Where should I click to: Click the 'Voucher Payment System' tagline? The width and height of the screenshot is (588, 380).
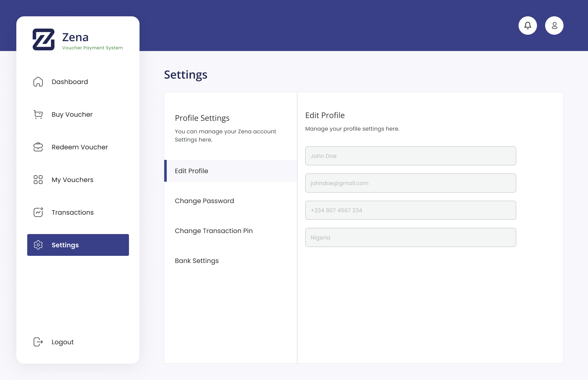coord(93,48)
